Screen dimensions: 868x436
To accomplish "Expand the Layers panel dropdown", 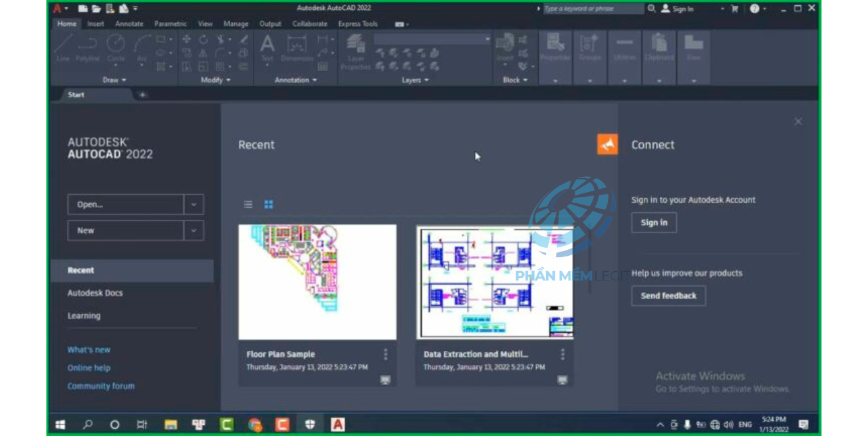I will click(415, 80).
